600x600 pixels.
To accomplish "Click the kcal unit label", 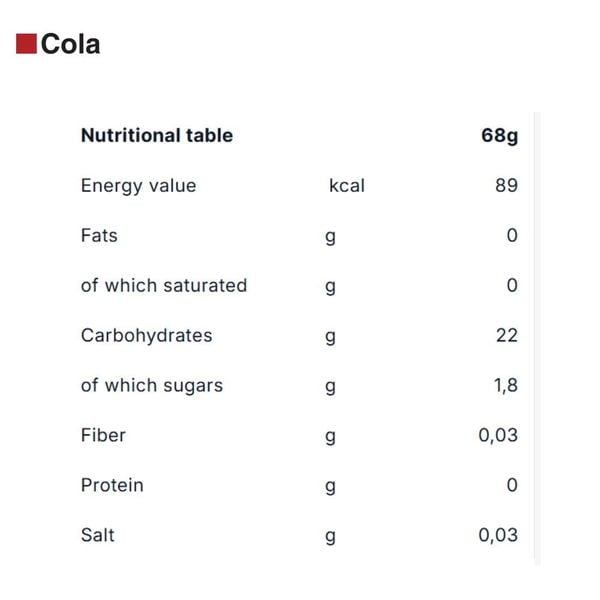I will point(347,186).
